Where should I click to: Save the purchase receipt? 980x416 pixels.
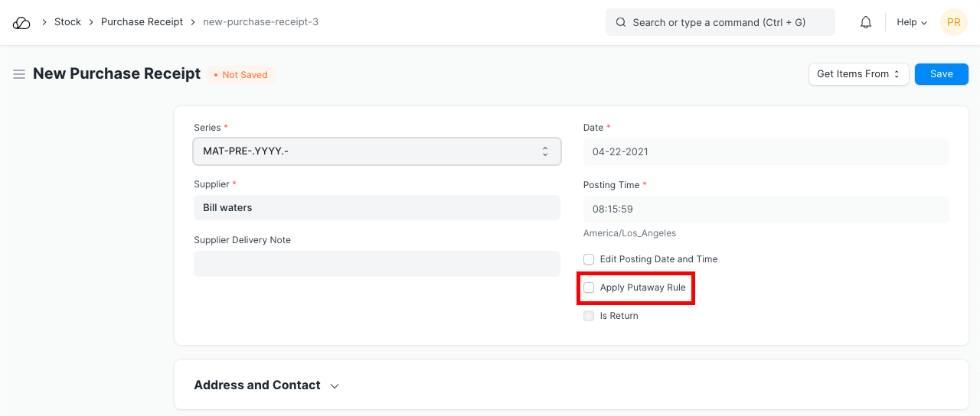(941, 74)
